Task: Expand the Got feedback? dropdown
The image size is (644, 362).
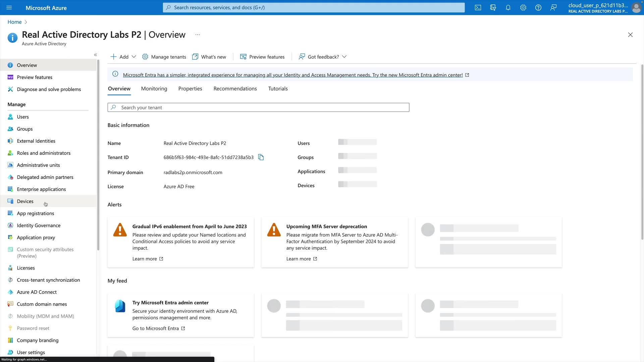Action: point(323,57)
